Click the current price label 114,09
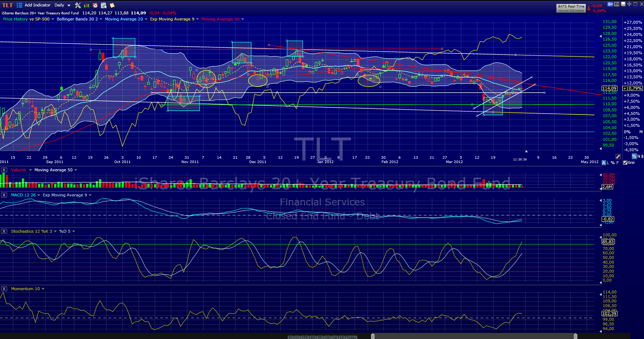Screen dimensions: 644x339 610,88
